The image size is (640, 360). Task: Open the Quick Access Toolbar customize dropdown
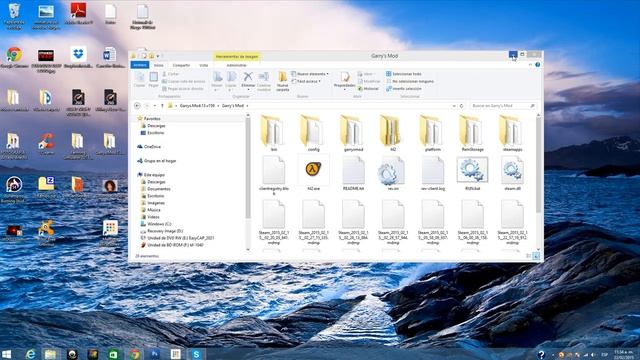click(x=158, y=56)
